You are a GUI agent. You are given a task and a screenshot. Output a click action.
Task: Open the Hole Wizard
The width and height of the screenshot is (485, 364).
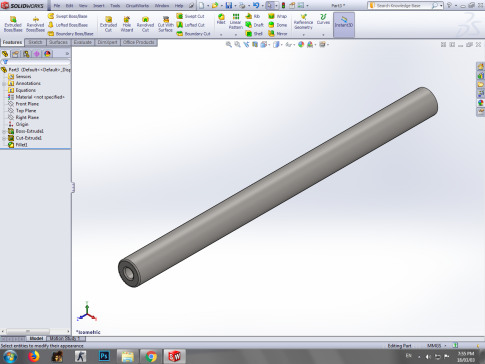click(x=127, y=24)
